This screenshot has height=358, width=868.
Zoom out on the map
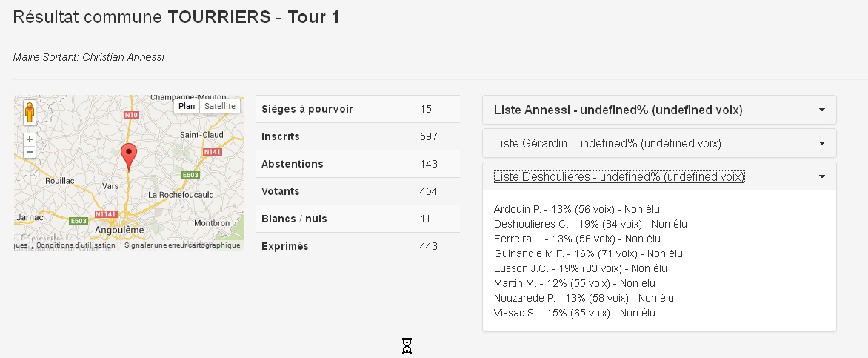pos(30,152)
